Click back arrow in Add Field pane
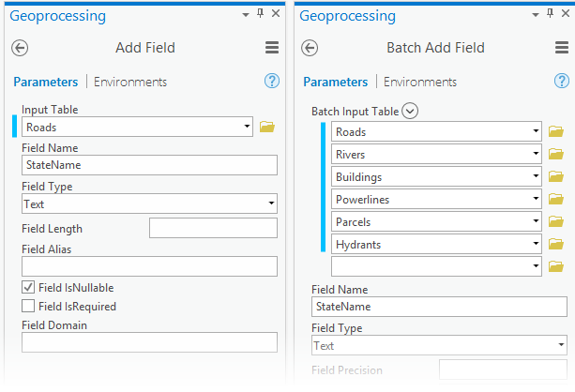 [x=21, y=48]
